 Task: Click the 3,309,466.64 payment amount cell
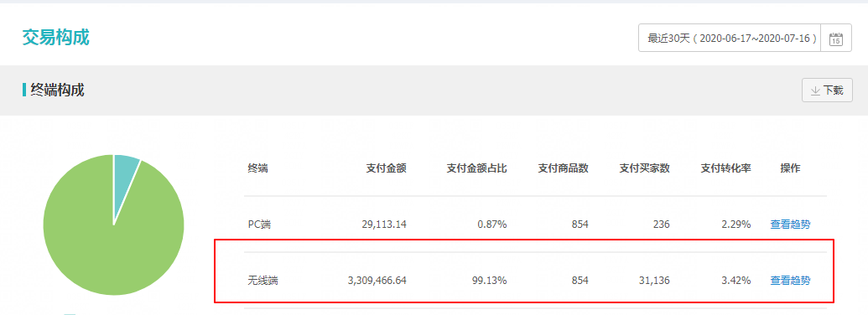coord(377,281)
